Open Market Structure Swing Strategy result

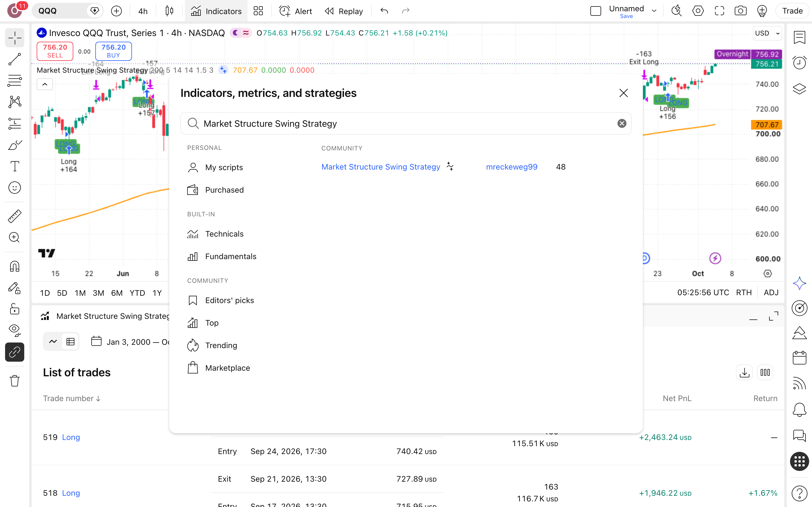click(381, 167)
